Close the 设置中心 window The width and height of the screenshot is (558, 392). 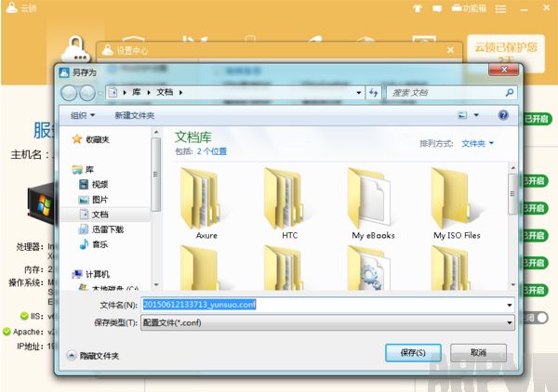[x=450, y=50]
